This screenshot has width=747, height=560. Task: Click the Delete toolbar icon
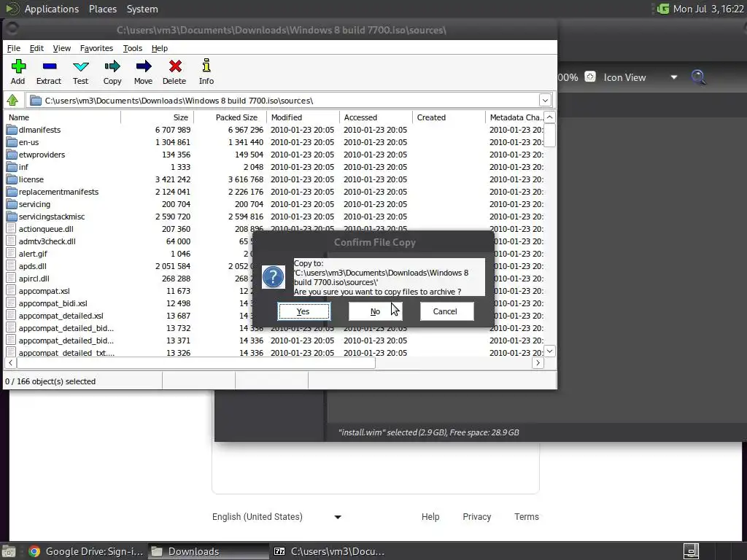175,66
